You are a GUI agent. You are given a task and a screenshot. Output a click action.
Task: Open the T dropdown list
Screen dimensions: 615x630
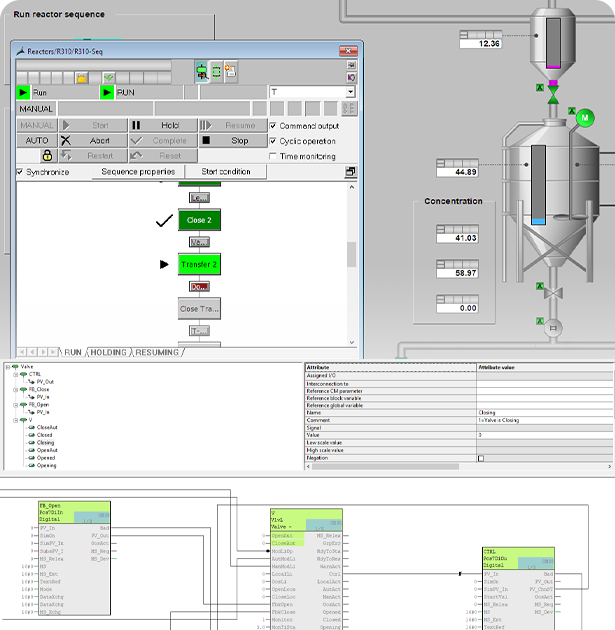349,92
